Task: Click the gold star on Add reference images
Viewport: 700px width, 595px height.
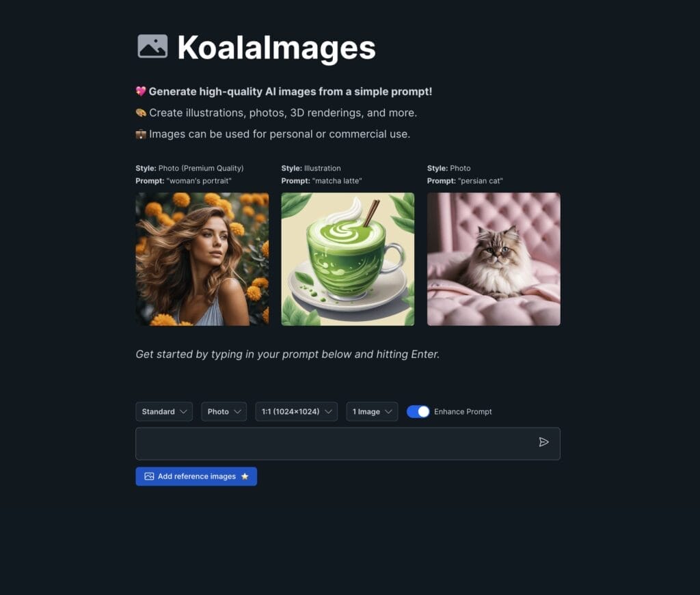Action: pyautogui.click(x=245, y=476)
